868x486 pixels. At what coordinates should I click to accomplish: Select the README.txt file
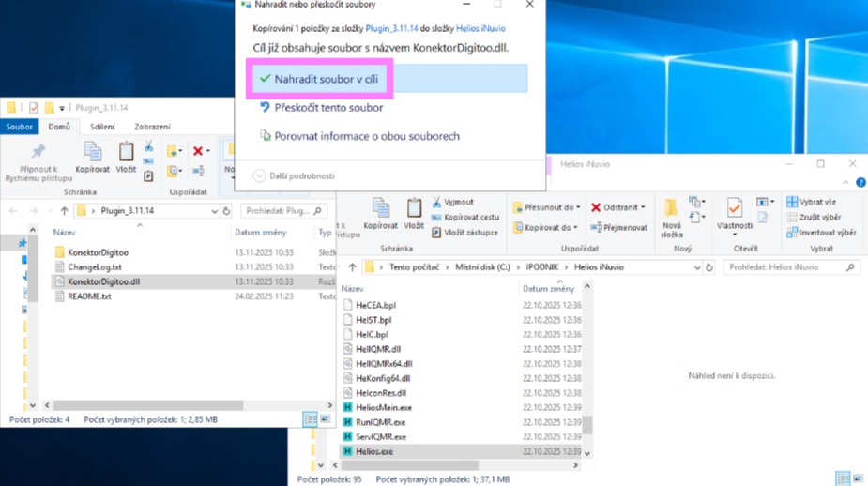(89, 296)
